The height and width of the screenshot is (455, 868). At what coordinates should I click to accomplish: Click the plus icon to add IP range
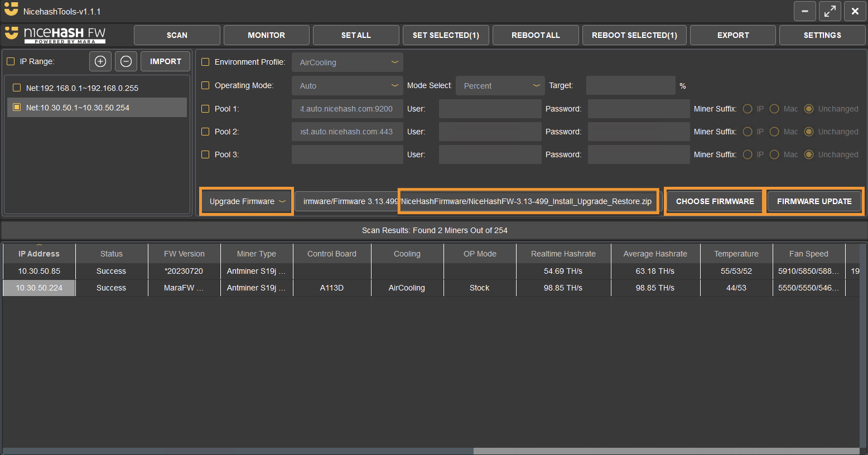[x=100, y=61]
